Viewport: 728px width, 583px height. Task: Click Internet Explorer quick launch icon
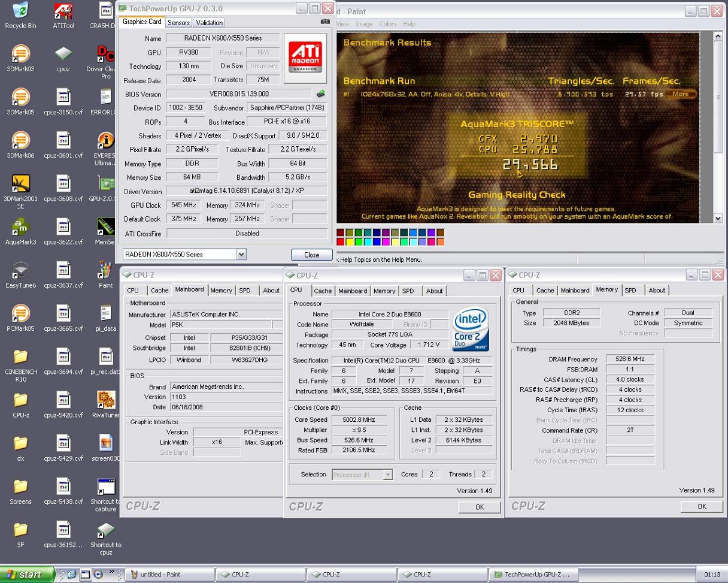[71, 574]
